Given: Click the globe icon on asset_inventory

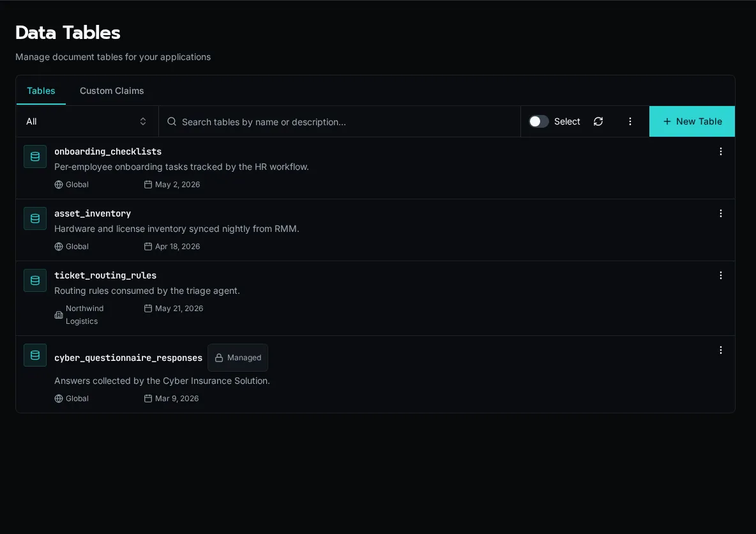Looking at the screenshot, I should click(x=59, y=247).
